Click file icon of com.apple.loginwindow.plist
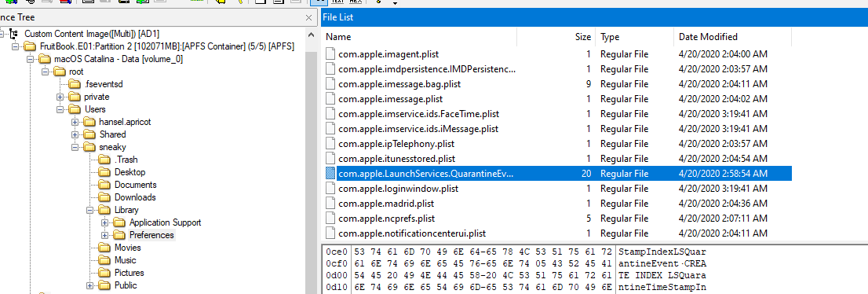 (x=330, y=189)
